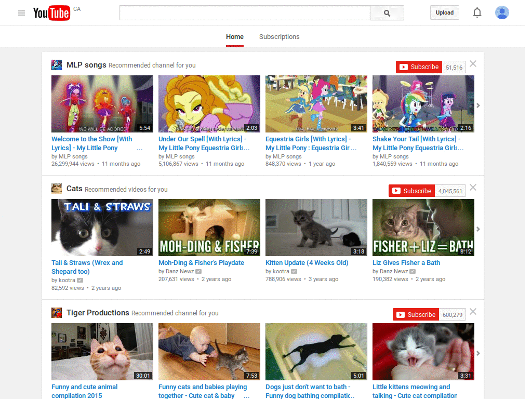Click the 600,279 subscriber count
Image resolution: width=532 pixels, height=399 pixels.
coord(453,315)
